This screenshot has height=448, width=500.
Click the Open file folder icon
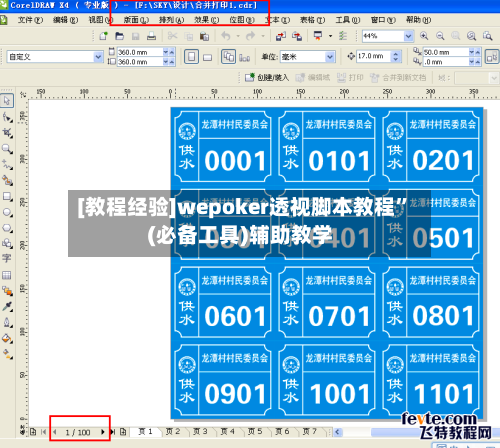(x=119, y=36)
